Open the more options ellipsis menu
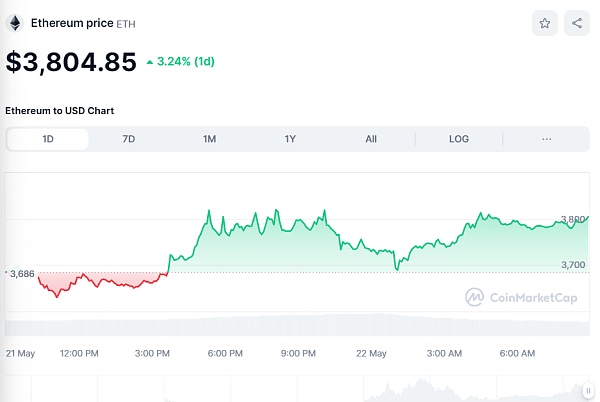 coord(547,139)
